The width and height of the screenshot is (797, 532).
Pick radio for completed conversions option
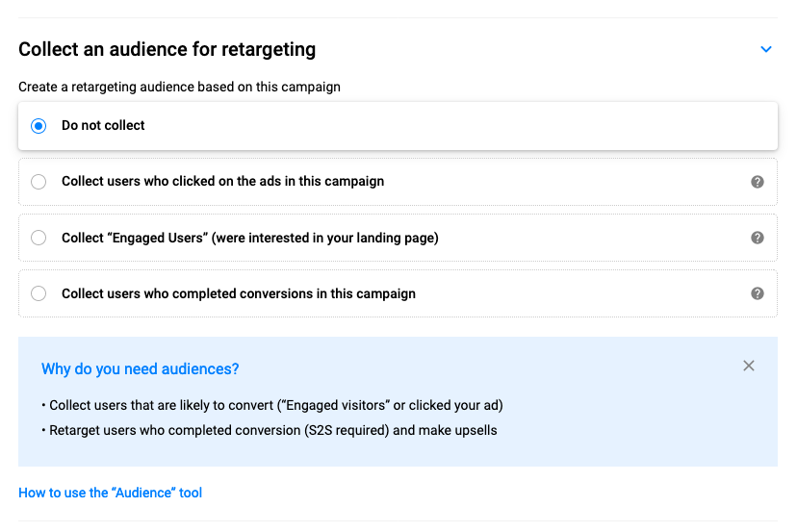39,293
